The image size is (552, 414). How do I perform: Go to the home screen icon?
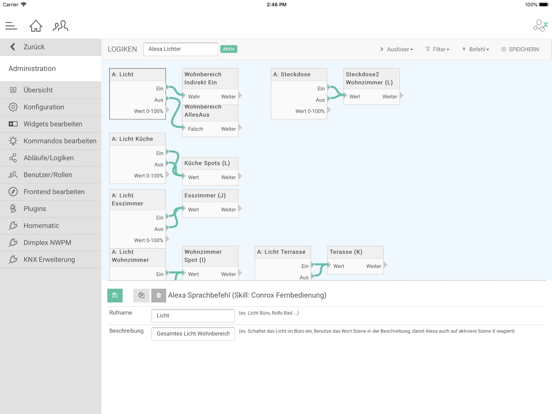(x=36, y=26)
